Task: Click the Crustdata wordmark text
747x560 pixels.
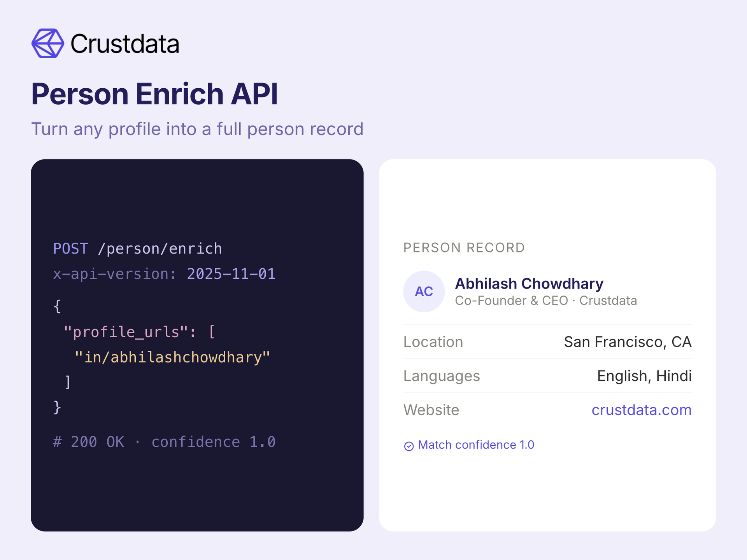Action: (x=125, y=44)
